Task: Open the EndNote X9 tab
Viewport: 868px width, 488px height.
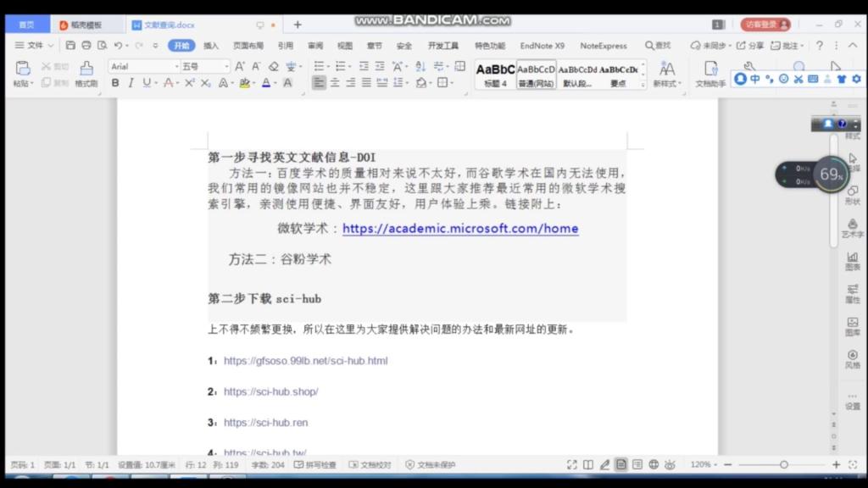Action: [x=542, y=46]
